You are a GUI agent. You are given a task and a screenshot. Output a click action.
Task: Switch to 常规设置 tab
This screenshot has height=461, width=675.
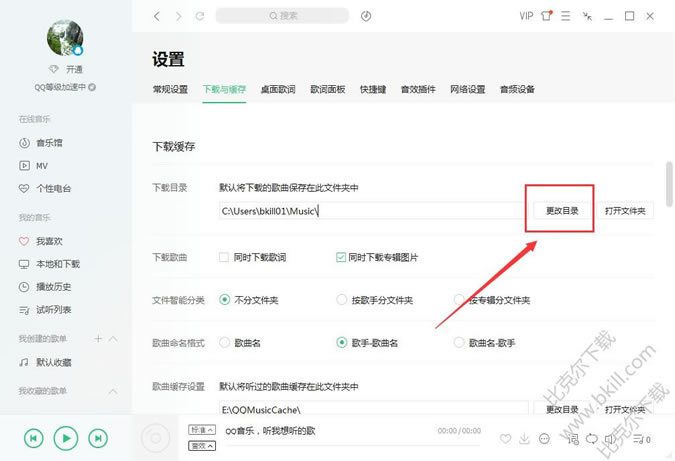click(170, 90)
